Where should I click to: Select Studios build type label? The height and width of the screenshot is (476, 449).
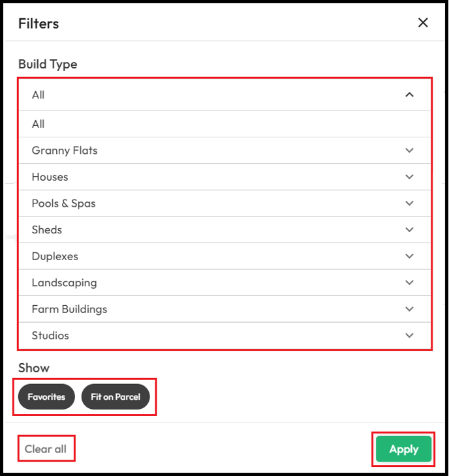[x=50, y=335]
